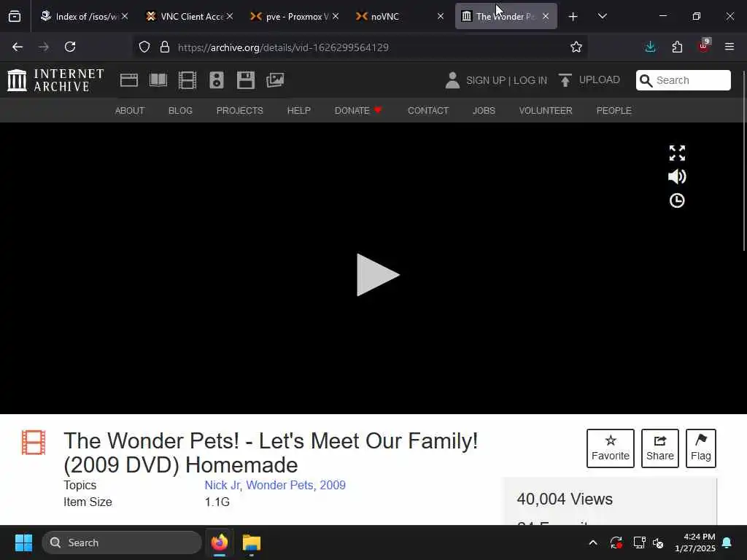Close the noVNC tab

(x=440, y=16)
